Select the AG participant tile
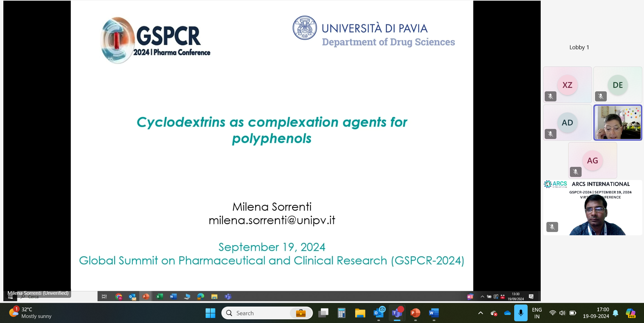Viewport: 644px width, 323px height. (x=593, y=160)
